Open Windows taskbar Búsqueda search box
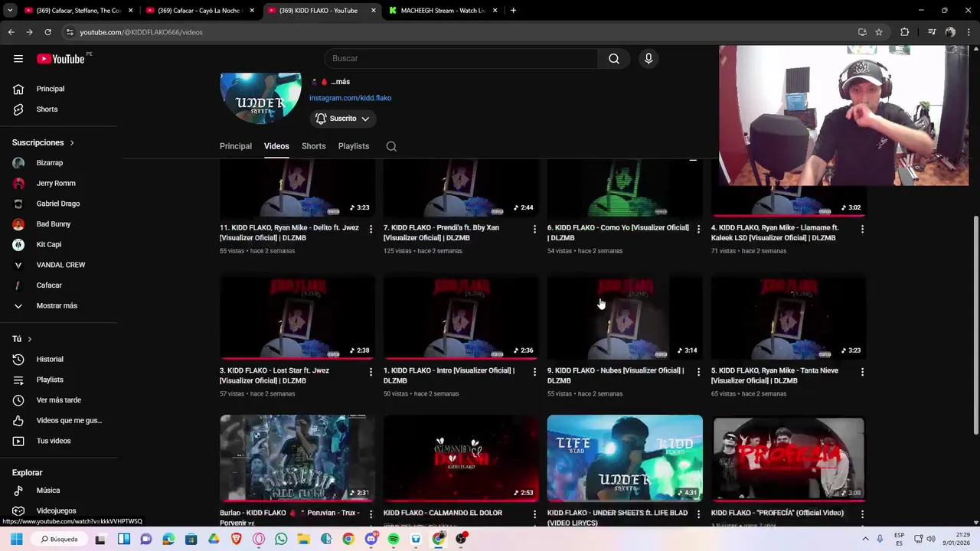980x551 pixels. 60,539
